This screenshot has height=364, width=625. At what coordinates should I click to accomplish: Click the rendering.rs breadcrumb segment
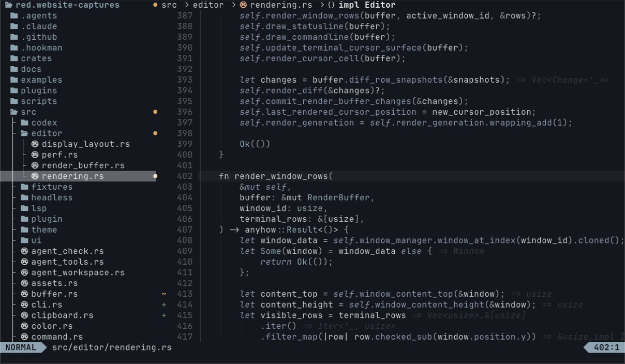pos(281,5)
